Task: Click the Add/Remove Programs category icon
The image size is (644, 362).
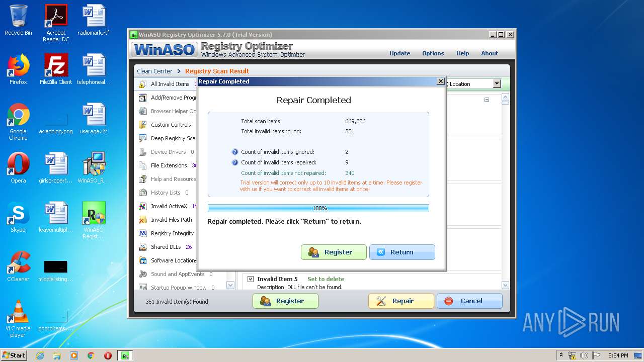Action: coord(142,98)
